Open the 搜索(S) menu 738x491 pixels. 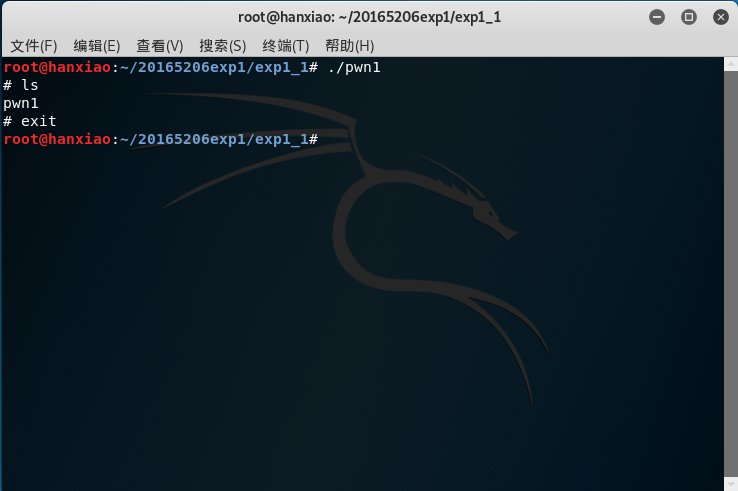(x=223, y=46)
